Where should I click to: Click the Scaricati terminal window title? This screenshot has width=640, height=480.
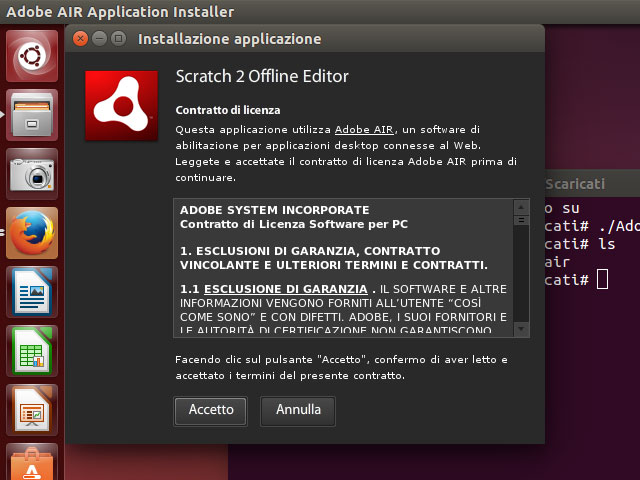tap(576, 184)
